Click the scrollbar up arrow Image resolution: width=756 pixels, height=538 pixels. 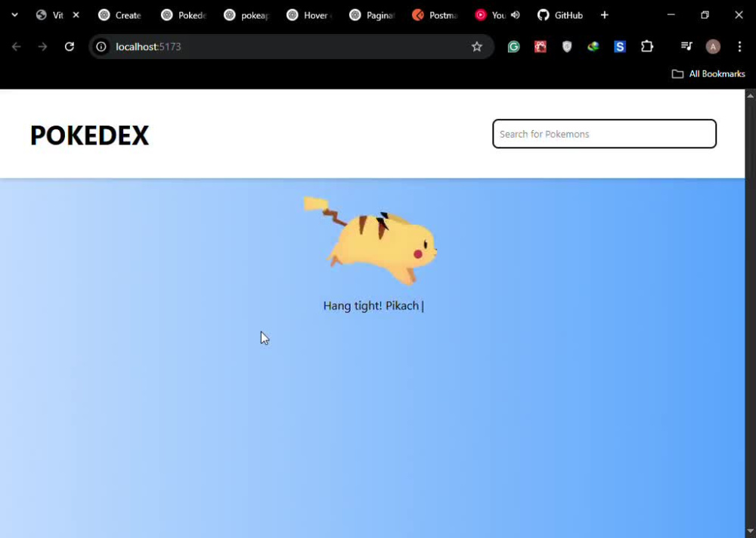click(750, 95)
